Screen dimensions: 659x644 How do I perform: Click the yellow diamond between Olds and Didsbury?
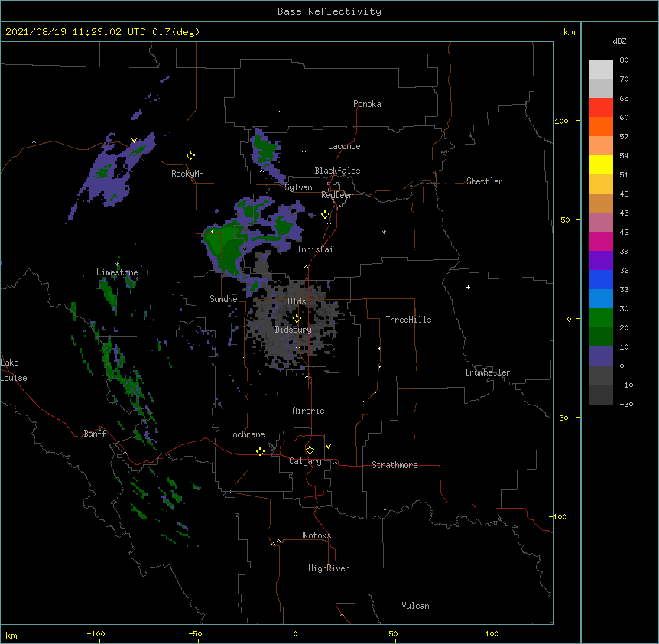[297, 318]
